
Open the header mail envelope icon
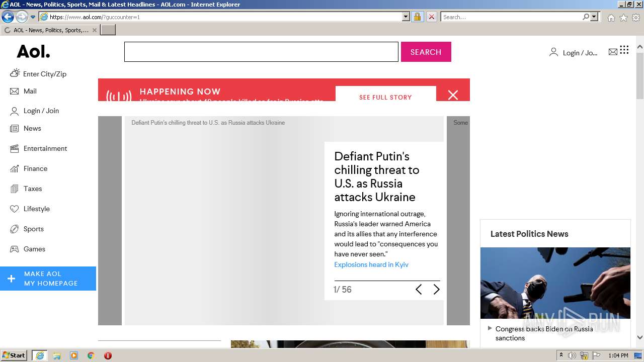coord(613,52)
